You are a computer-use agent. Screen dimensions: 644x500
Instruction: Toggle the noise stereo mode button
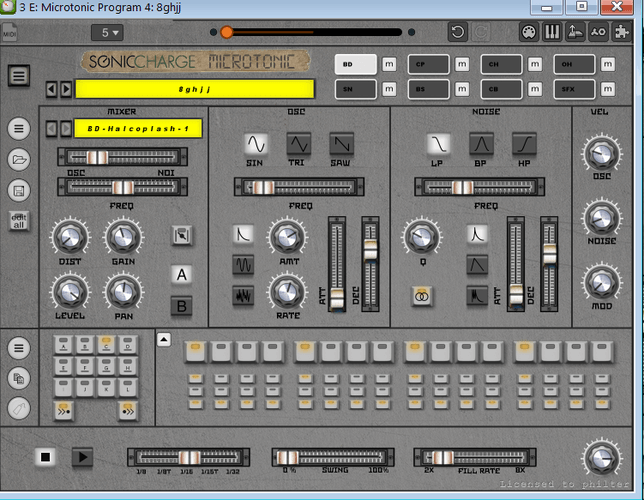click(x=421, y=295)
